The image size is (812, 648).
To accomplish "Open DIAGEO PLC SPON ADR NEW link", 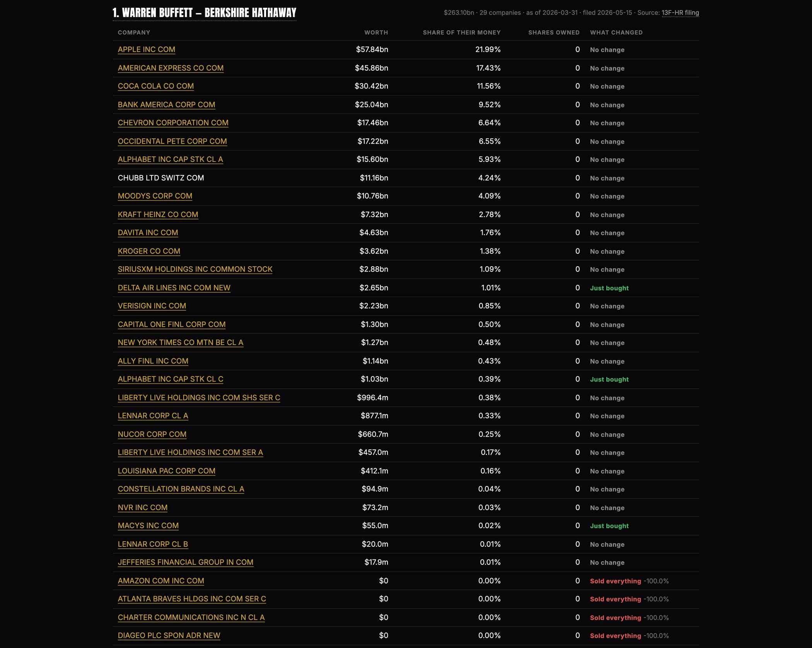I will coord(169,636).
